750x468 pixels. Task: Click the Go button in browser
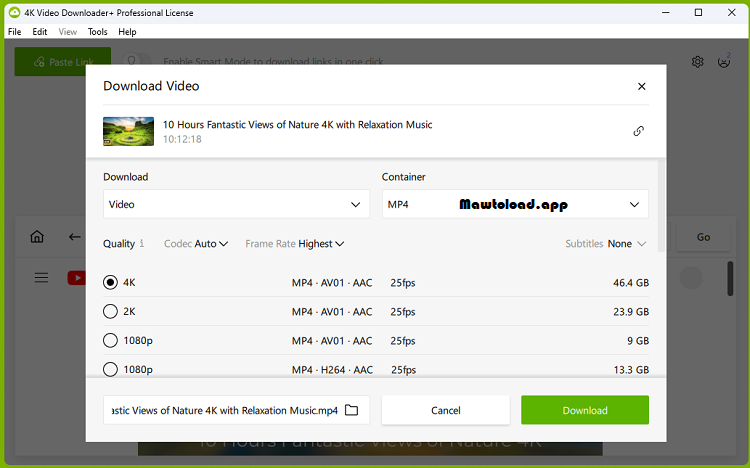click(703, 237)
